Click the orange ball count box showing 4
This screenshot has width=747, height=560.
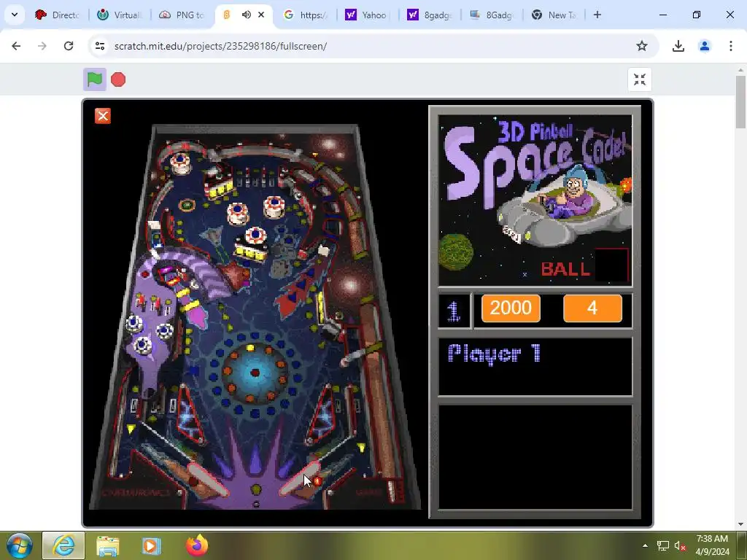click(592, 308)
